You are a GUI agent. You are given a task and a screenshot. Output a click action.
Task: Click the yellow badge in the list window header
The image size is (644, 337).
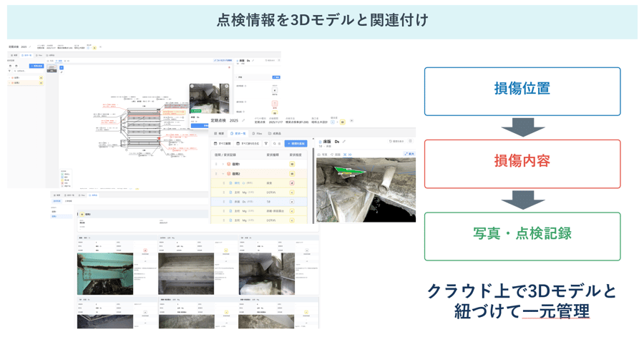[x=342, y=122]
